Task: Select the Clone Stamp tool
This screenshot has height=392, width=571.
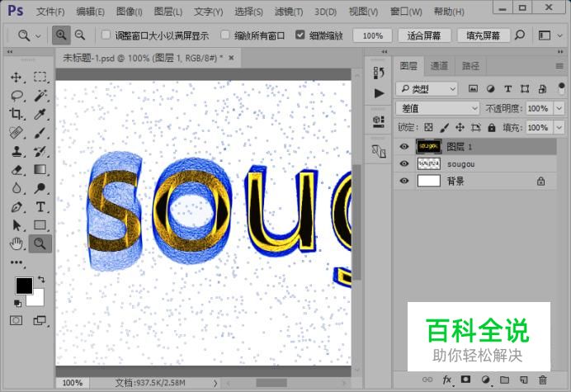Action: [x=16, y=151]
